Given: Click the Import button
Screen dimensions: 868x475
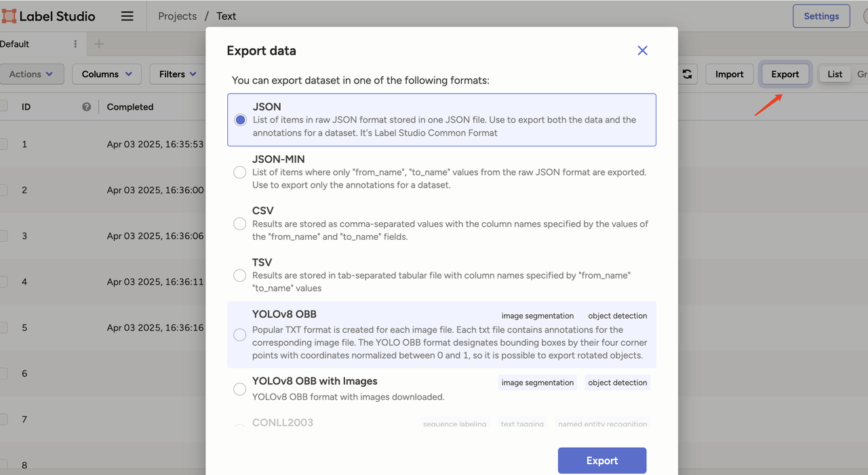Looking at the screenshot, I should (730, 74).
